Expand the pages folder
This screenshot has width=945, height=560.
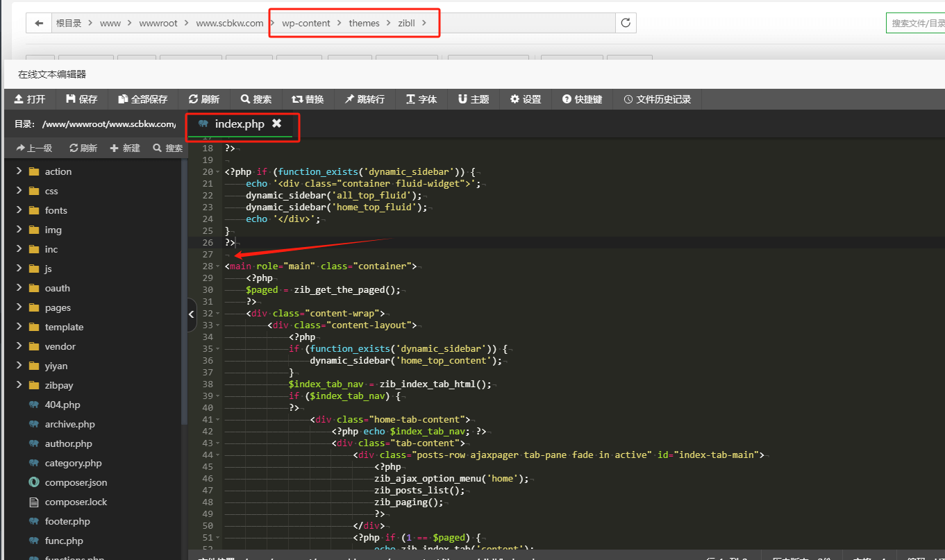coord(19,307)
